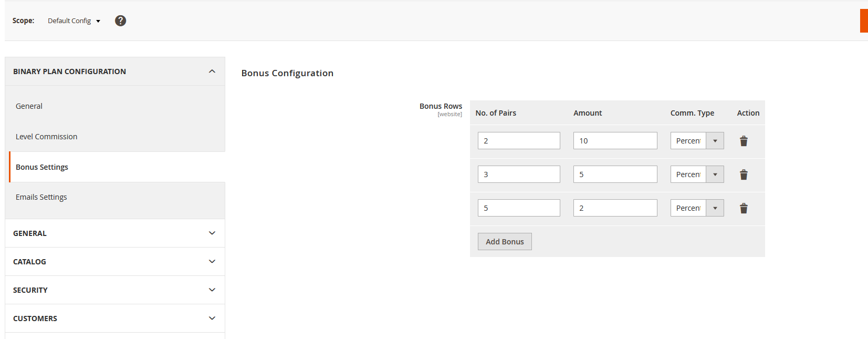Select the Bonus Settings tab
This screenshot has width=868, height=339.
(42, 167)
